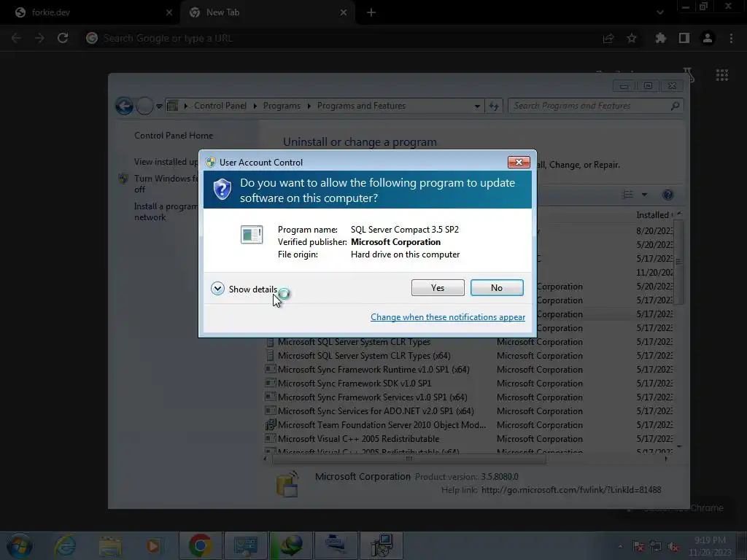The width and height of the screenshot is (747, 560).
Task: Open the go.microsoft.com help link
Action: [x=570, y=489]
